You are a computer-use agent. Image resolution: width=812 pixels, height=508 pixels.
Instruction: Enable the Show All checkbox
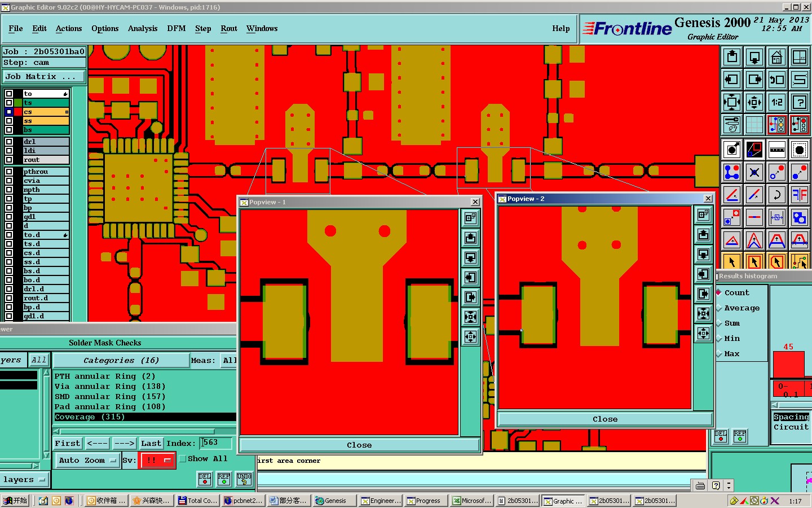[x=183, y=459]
